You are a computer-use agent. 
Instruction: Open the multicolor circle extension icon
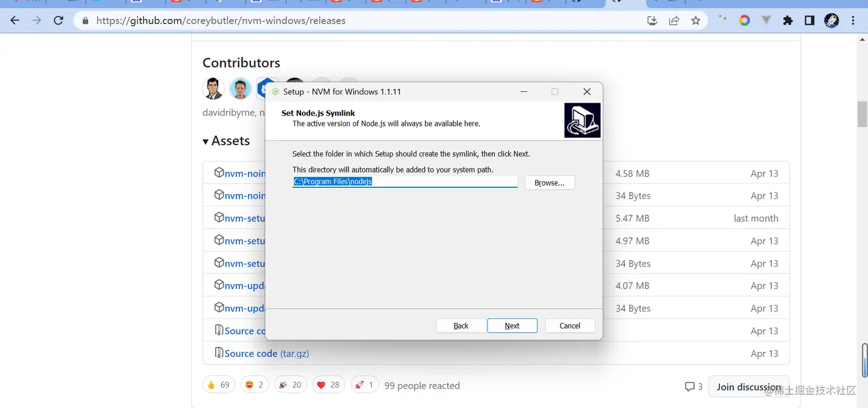coord(745,21)
